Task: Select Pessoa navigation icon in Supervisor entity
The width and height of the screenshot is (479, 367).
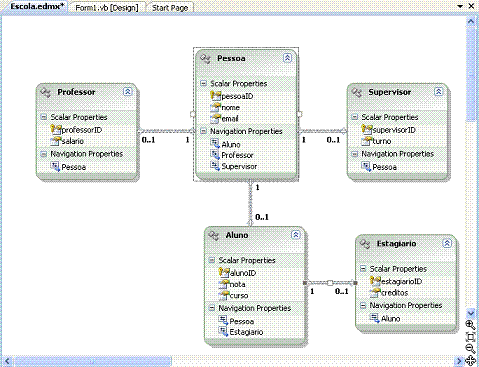Action: [x=366, y=166]
